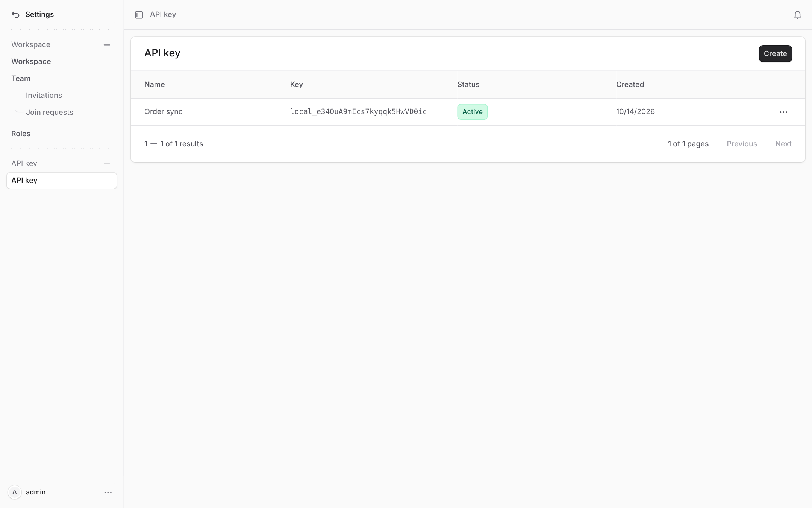Select API key in sidebar
Viewport: 812px width, 508px height.
62,181
